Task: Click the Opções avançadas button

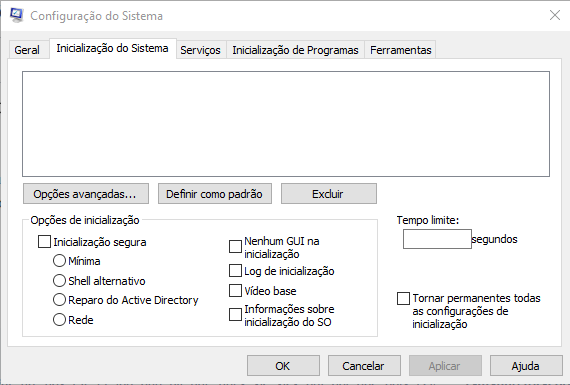Action: coord(86,194)
